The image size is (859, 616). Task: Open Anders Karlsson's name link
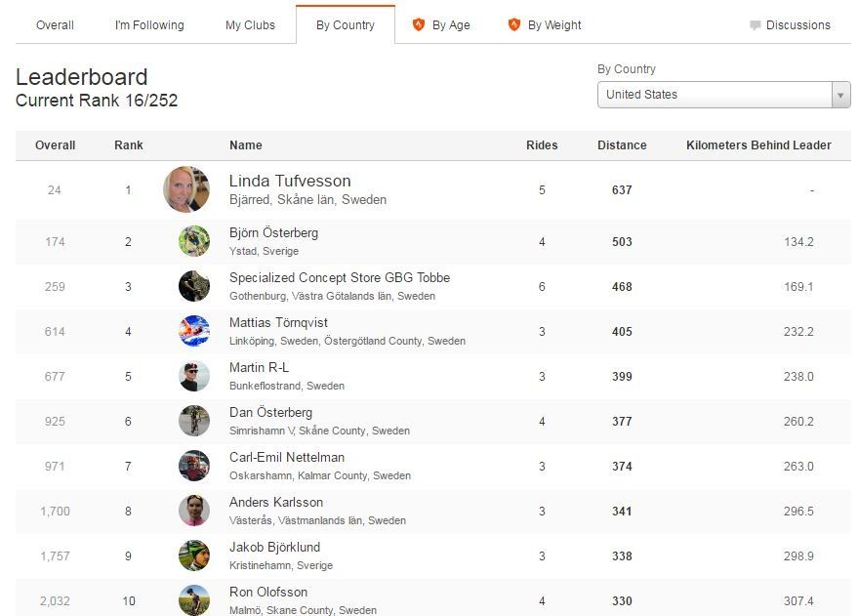click(x=276, y=502)
